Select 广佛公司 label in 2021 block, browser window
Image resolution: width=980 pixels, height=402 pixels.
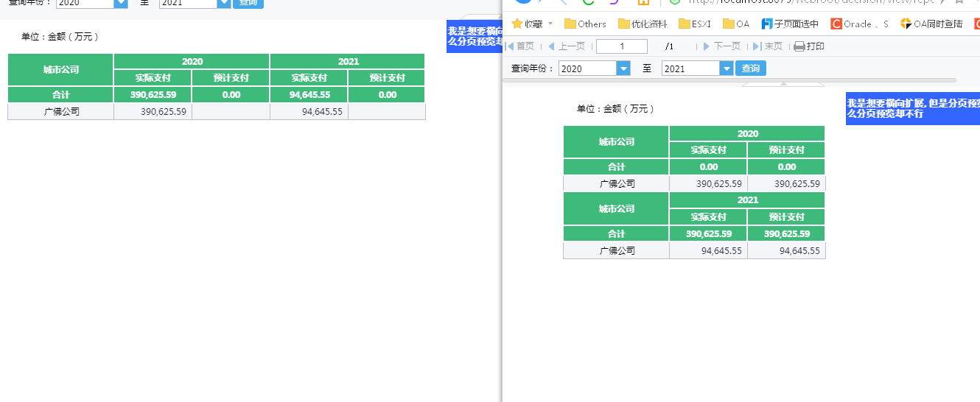616,250
